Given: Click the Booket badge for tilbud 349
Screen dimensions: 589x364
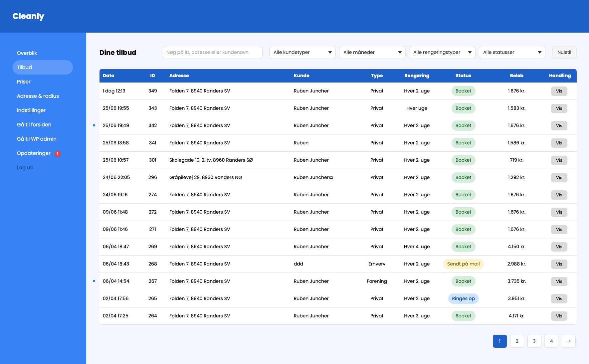Looking at the screenshot, I should coord(463,91).
